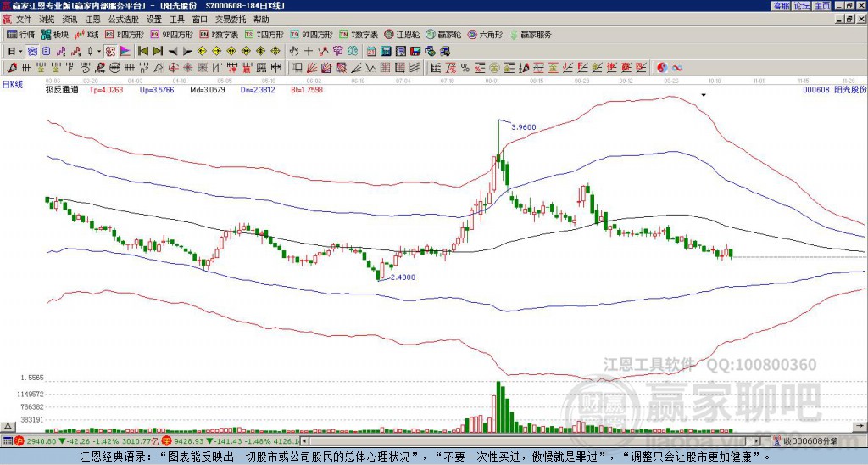Click the 客服 customer service button
868x465 pixels.
(781, 6)
